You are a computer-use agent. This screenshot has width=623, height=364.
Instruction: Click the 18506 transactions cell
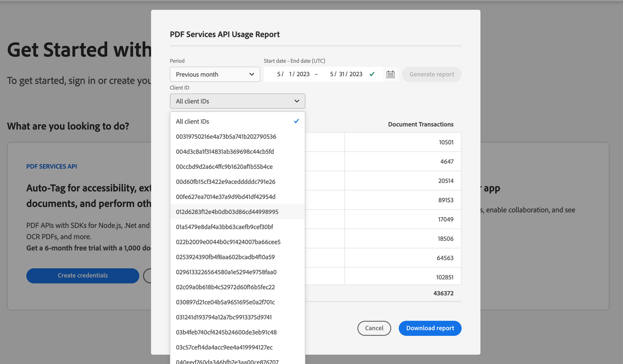point(403,238)
